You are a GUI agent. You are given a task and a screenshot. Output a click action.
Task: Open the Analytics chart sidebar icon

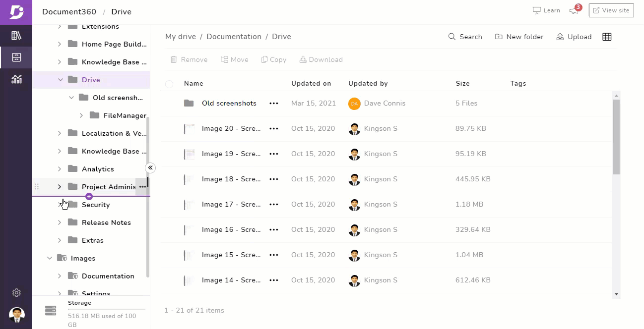[16, 79]
